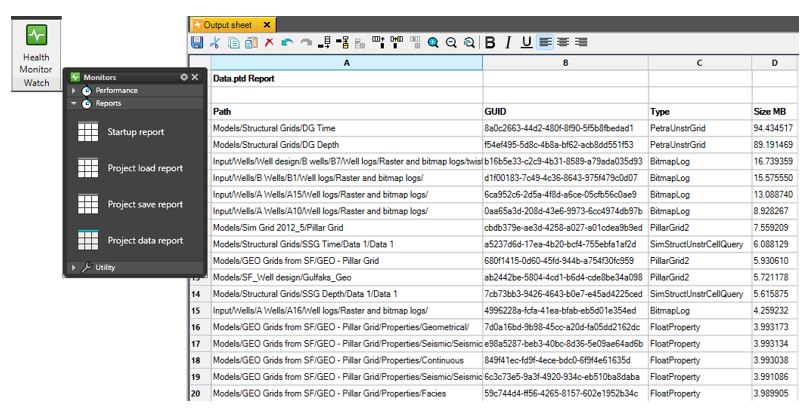Reset zoom with the magnifier refresh icon
Image resolution: width=811 pixels, height=413 pixels.
click(469, 42)
